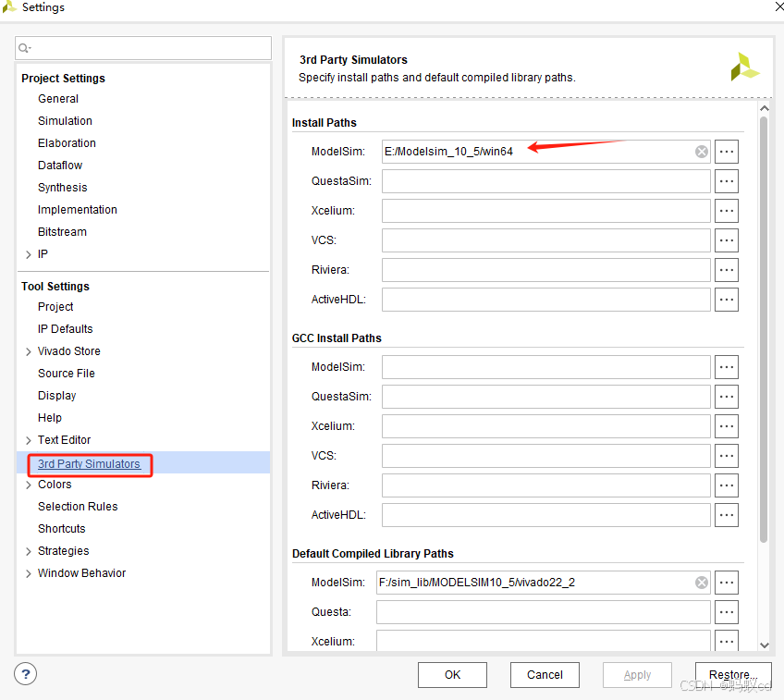Click the search magnifier icon
Viewport: 784px width, 700px height.
(24, 48)
